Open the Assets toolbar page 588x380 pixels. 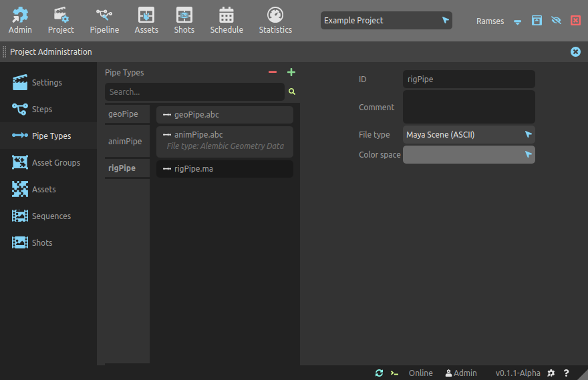click(146, 21)
